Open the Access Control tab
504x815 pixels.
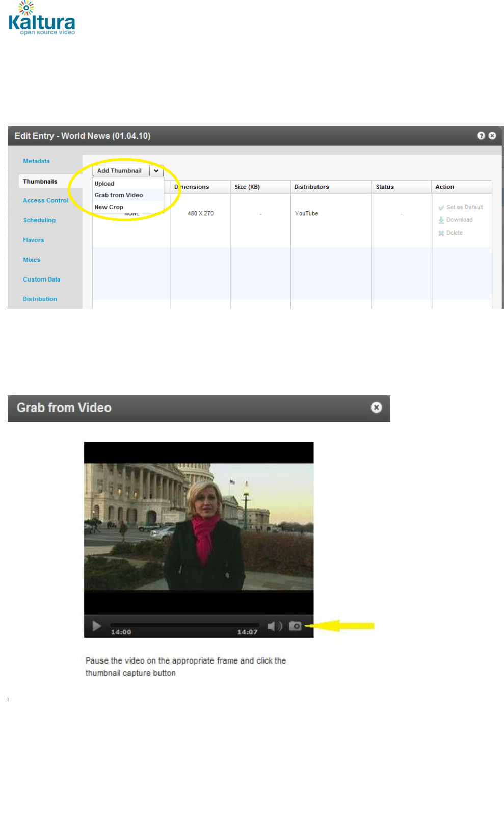point(45,201)
